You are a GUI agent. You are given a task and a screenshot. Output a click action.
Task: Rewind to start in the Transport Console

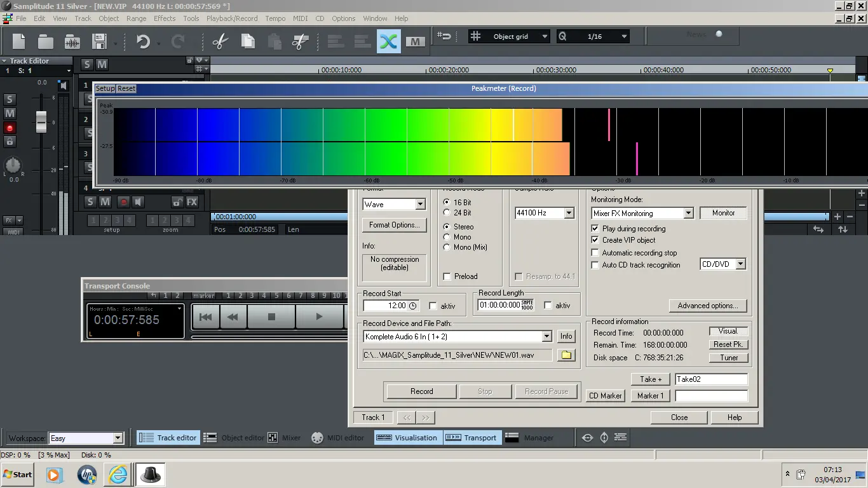tap(205, 316)
